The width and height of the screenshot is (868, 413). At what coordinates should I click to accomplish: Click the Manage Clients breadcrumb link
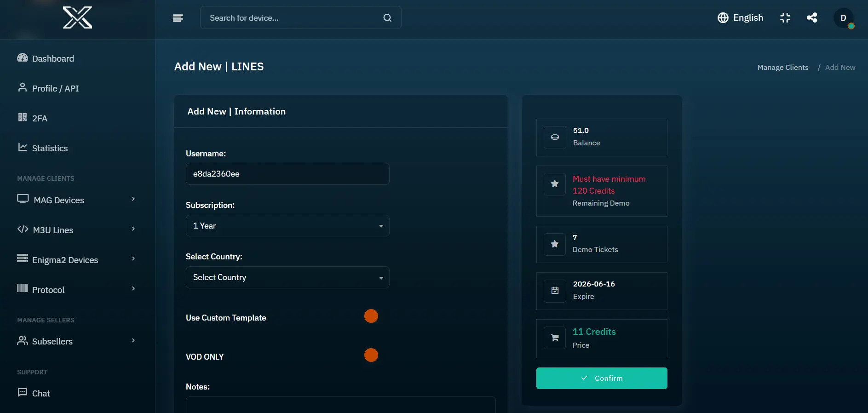pyautogui.click(x=783, y=68)
